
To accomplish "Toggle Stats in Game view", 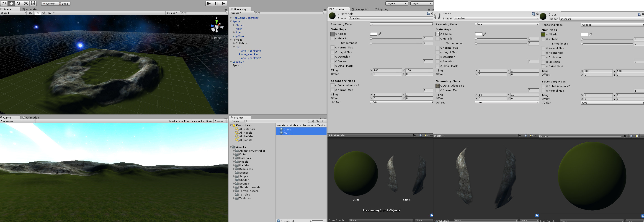I will pos(209,121).
